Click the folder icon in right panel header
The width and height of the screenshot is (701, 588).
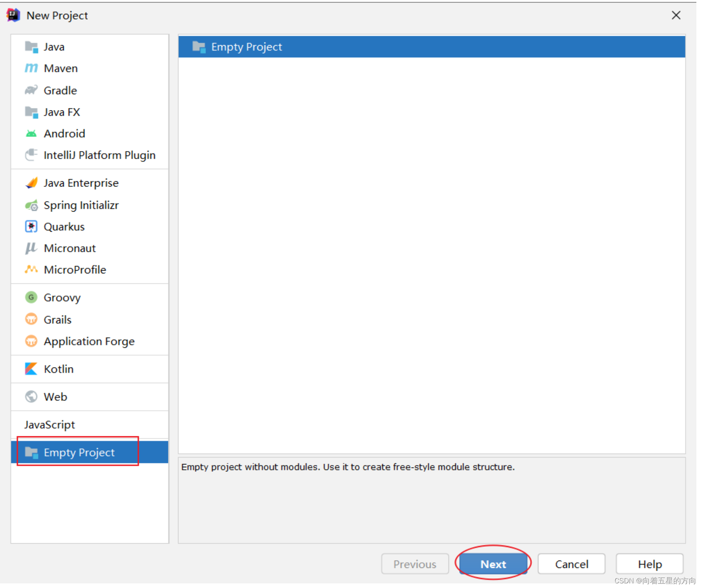tap(199, 47)
